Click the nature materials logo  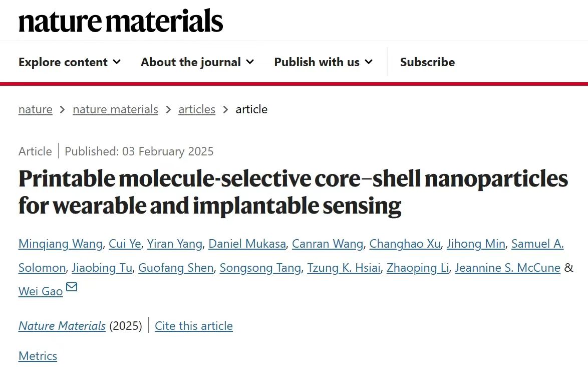click(x=121, y=21)
